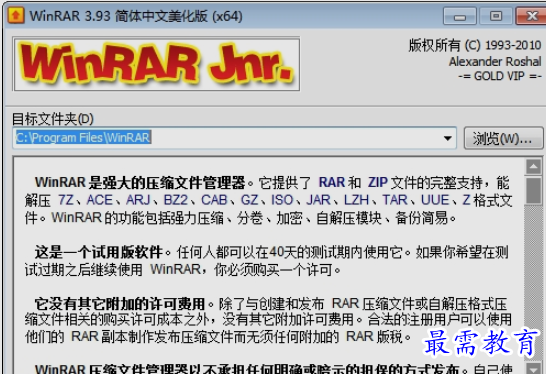This screenshot has height=374, width=546.
Task: Close the WinRAR installer window
Action: pyautogui.click(x=531, y=16)
